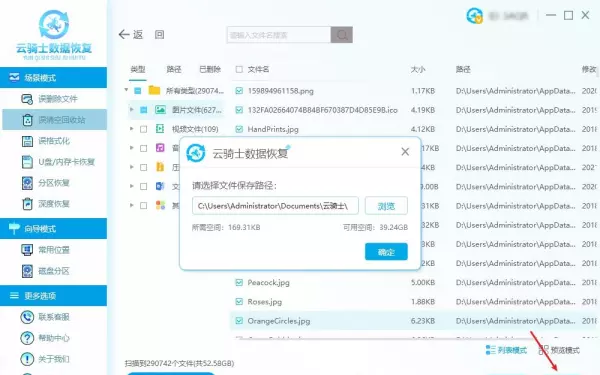The height and width of the screenshot is (375, 600).
Task: Click the search magnifier button
Action: [x=342, y=35]
